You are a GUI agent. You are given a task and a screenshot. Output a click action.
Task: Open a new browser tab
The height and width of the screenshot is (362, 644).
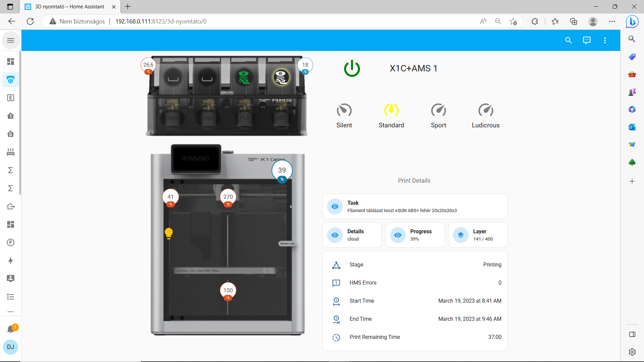(x=128, y=7)
